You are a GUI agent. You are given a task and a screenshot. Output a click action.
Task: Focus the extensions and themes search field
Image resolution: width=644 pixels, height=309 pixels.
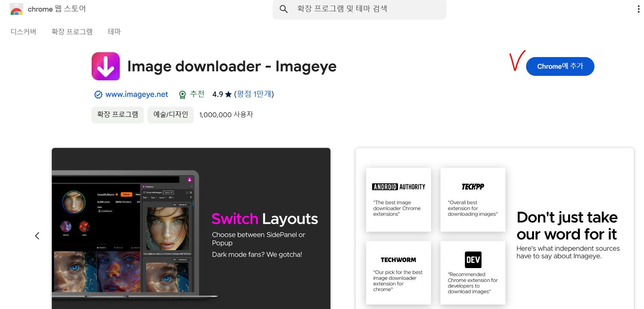(359, 9)
